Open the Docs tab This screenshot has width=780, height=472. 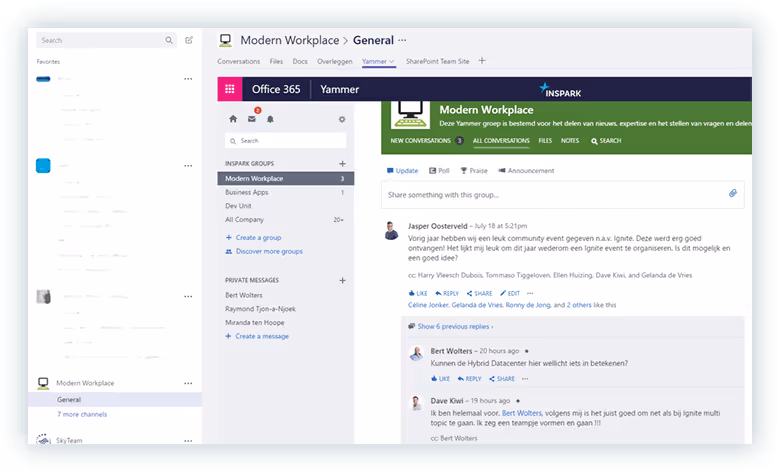click(300, 61)
